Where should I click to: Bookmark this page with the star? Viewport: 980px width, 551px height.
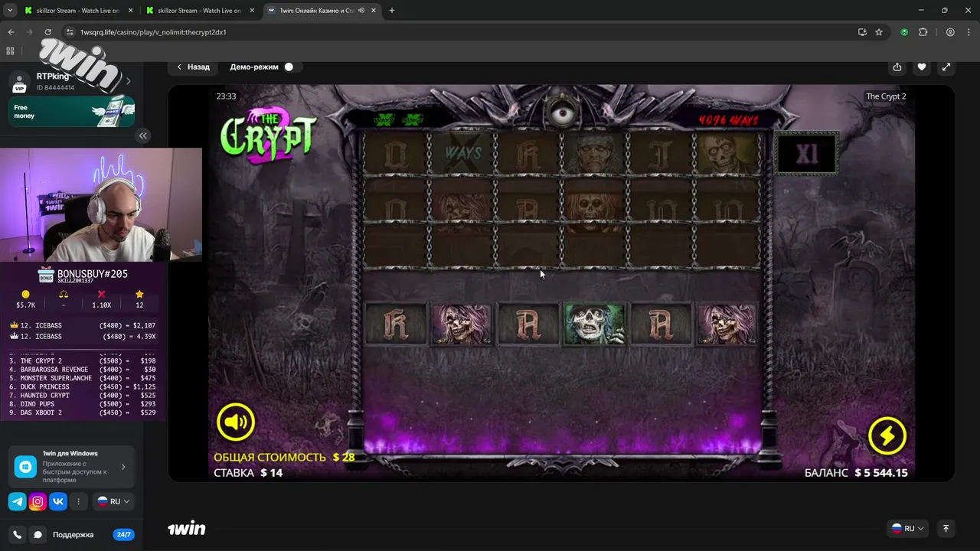879,32
